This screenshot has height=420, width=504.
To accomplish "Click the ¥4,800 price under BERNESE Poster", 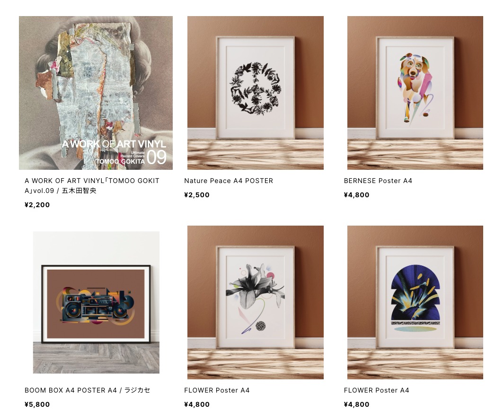I will coord(356,195).
